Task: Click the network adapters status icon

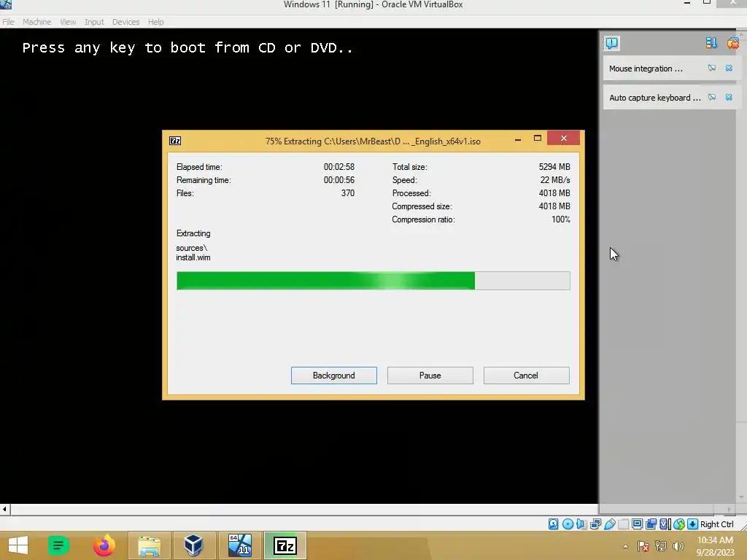Action: (x=595, y=524)
